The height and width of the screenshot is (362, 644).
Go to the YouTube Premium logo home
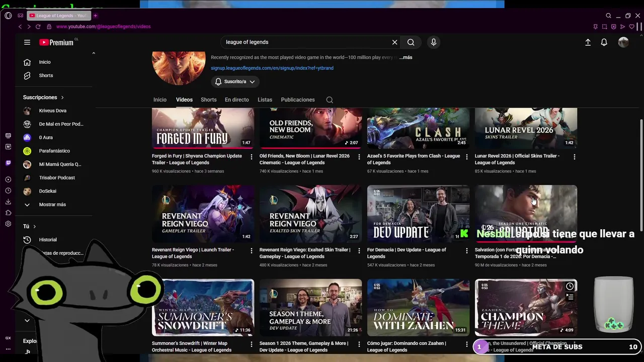point(57,42)
